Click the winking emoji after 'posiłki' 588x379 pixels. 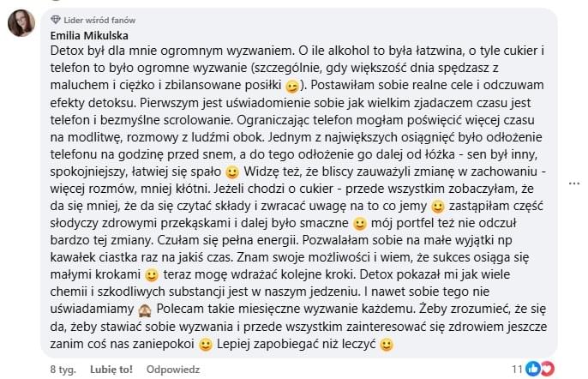(292, 86)
